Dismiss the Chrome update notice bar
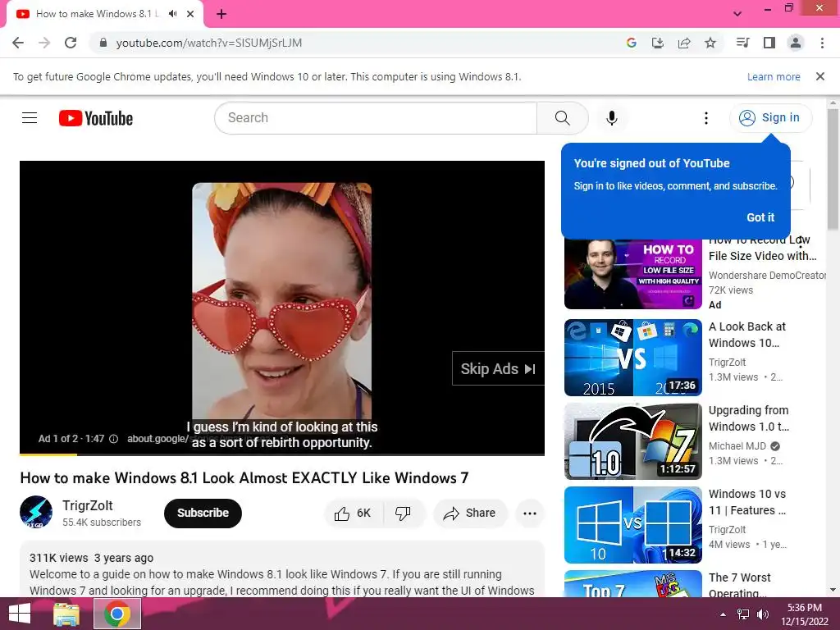Viewport: 840px width, 630px height. (x=820, y=76)
